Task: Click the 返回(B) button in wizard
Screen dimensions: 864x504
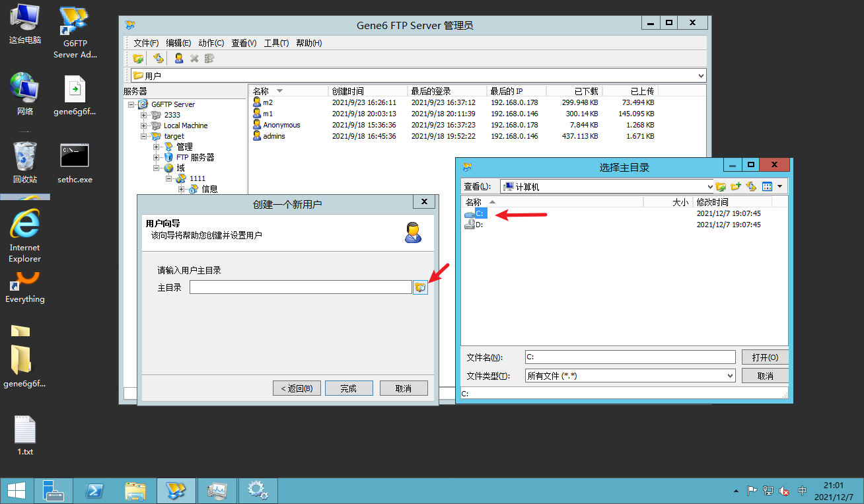Action: pos(297,388)
